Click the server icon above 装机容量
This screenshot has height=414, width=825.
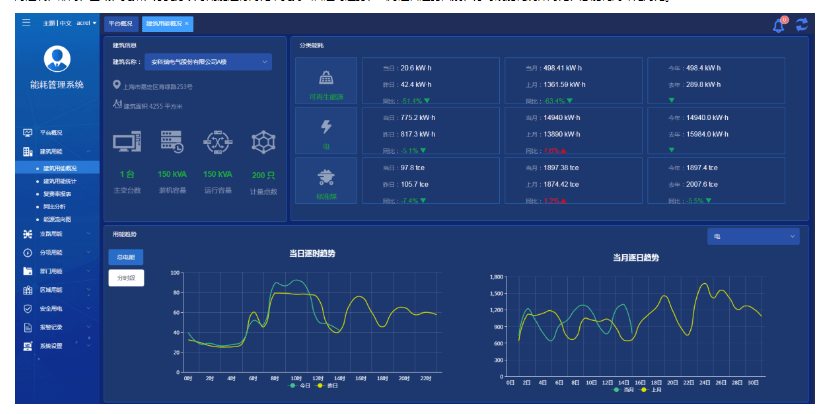(172, 142)
